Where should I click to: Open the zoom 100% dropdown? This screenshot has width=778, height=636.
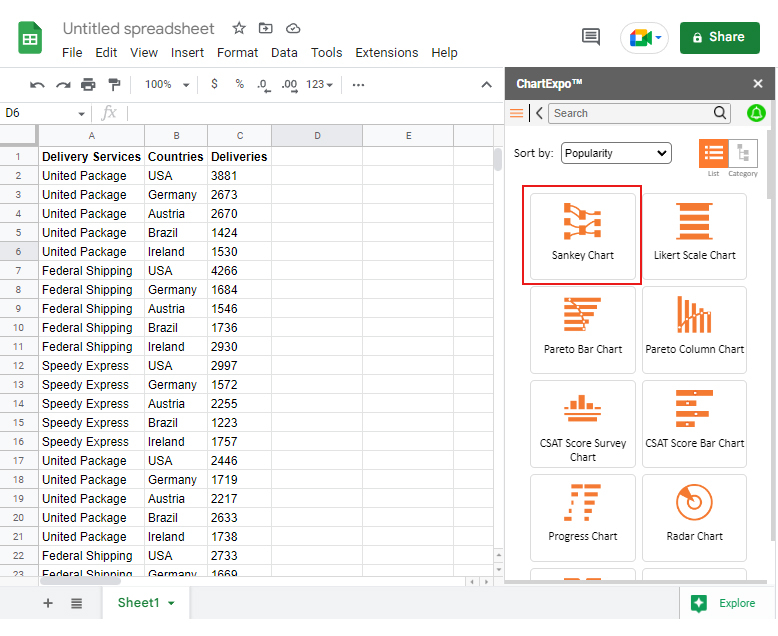point(167,84)
